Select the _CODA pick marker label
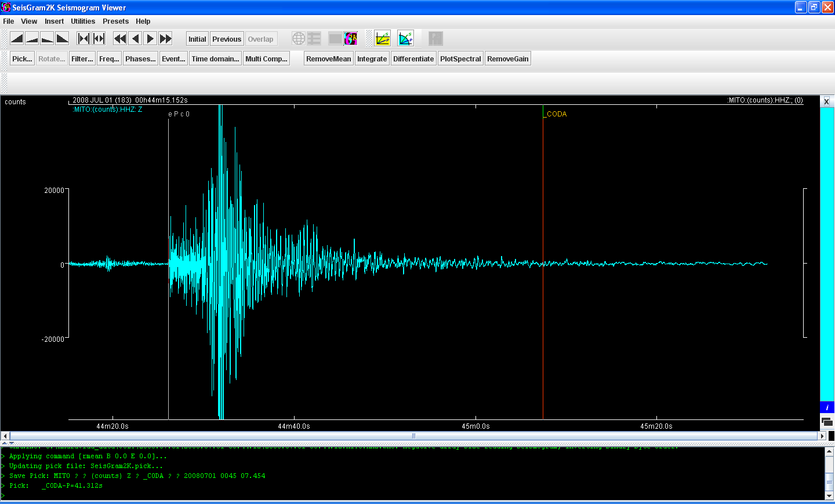Viewport: 835px width, 504px height. [x=556, y=114]
